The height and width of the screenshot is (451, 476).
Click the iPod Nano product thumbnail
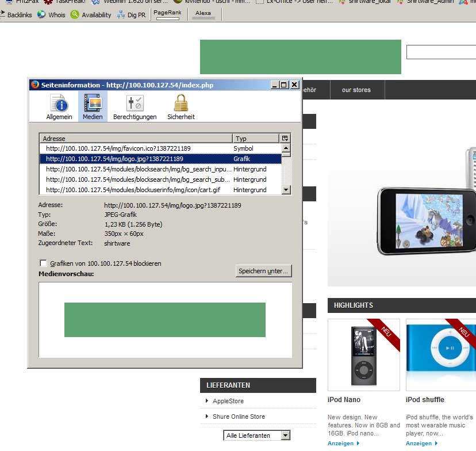tap(364, 355)
